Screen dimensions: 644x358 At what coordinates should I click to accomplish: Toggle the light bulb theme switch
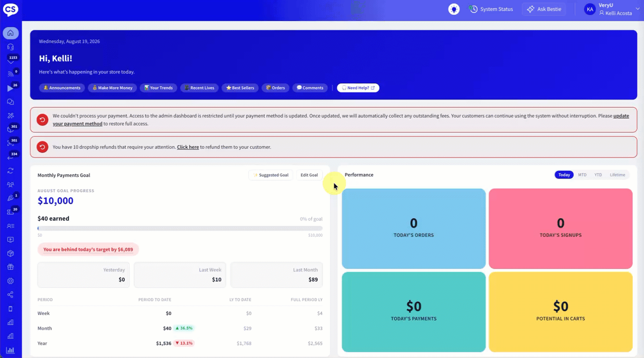tap(454, 9)
